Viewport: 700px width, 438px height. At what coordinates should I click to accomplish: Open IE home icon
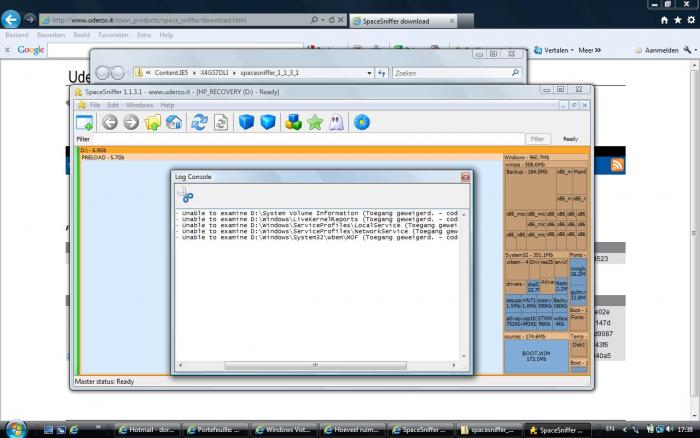pyautogui.click(x=664, y=20)
